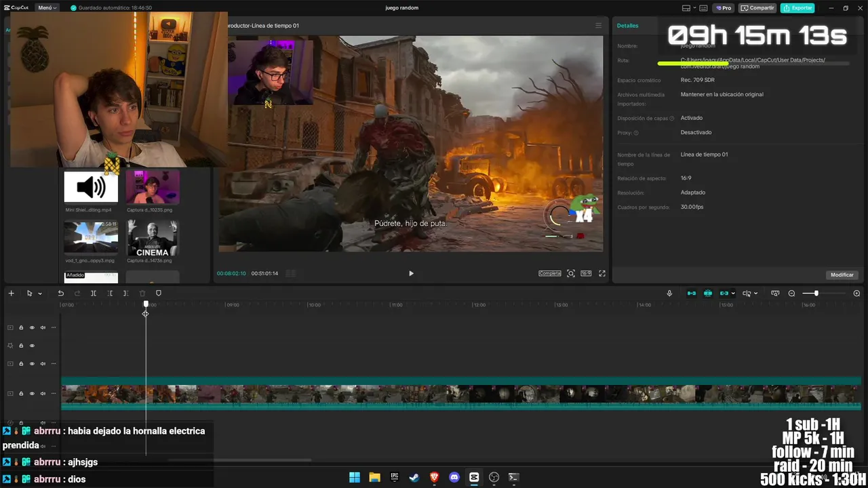868x488 pixels.
Task: Hide the third track
Action: [x=32, y=364]
